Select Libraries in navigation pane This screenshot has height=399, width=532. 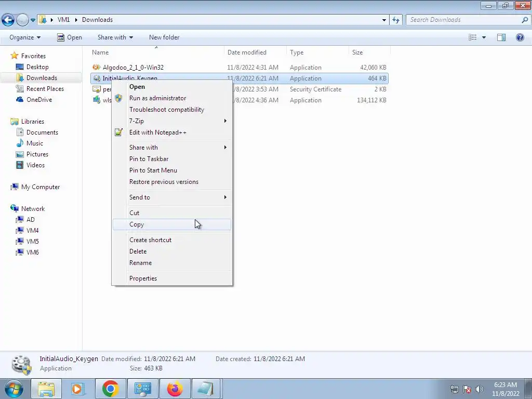[x=33, y=122]
